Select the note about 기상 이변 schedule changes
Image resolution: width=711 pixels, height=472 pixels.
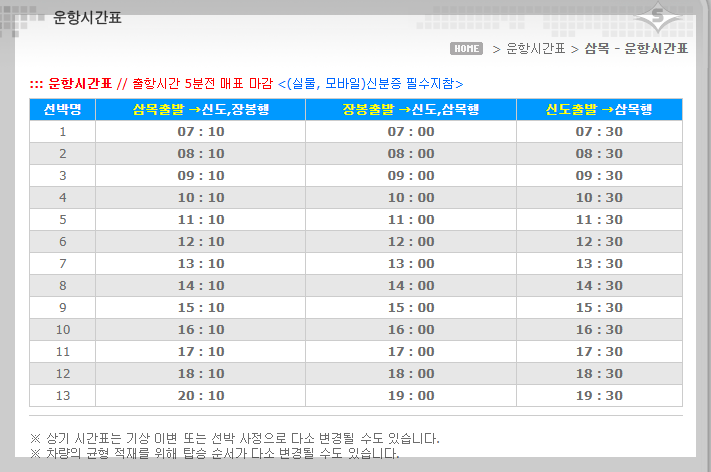point(235,438)
